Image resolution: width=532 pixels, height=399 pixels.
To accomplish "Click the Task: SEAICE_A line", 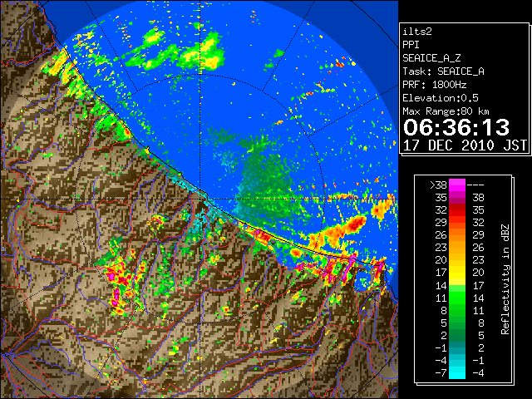I will click(x=443, y=71).
